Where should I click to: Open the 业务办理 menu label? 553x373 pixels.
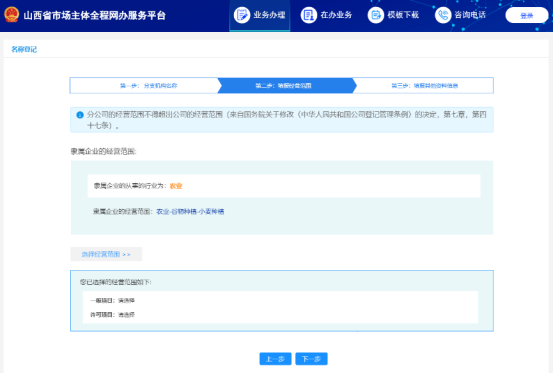point(269,15)
